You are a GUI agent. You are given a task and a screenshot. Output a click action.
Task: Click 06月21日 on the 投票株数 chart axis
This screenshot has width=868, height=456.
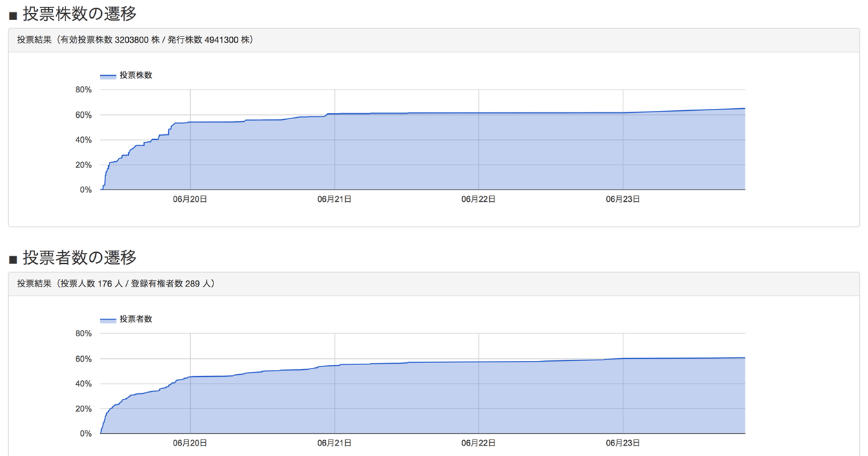(335, 199)
